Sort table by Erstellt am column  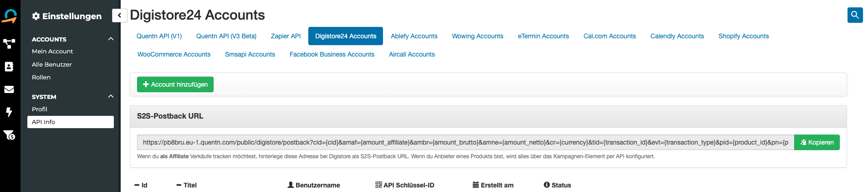pyautogui.click(x=493, y=185)
